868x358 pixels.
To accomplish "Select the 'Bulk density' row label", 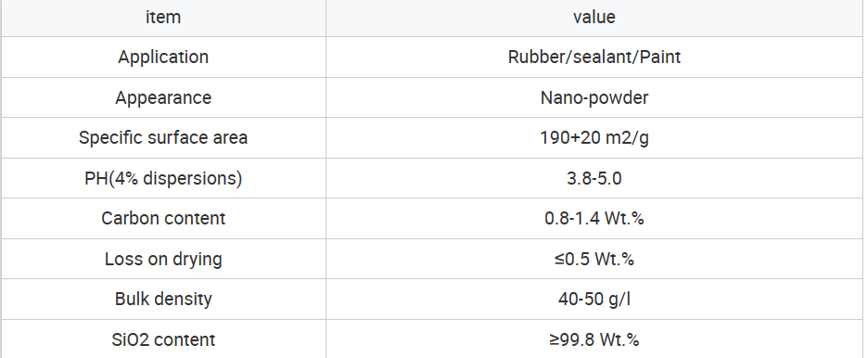I will tap(163, 299).
